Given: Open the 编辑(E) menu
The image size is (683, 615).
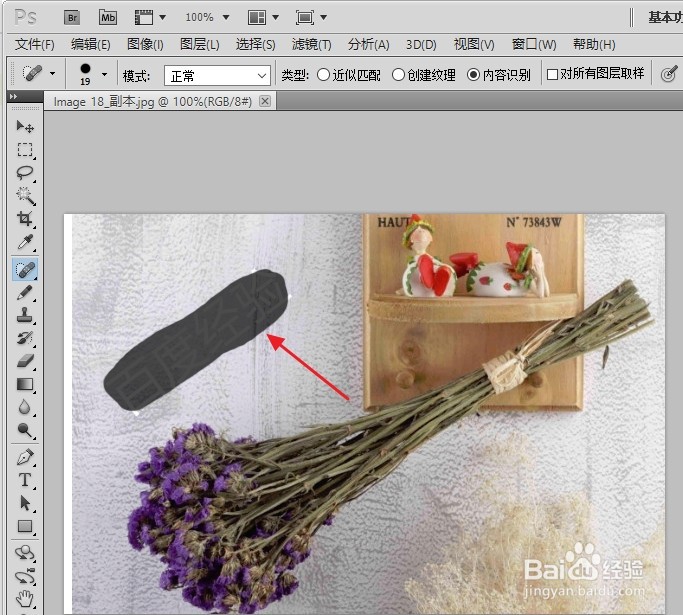Looking at the screenshot, I should pos(91,44).
